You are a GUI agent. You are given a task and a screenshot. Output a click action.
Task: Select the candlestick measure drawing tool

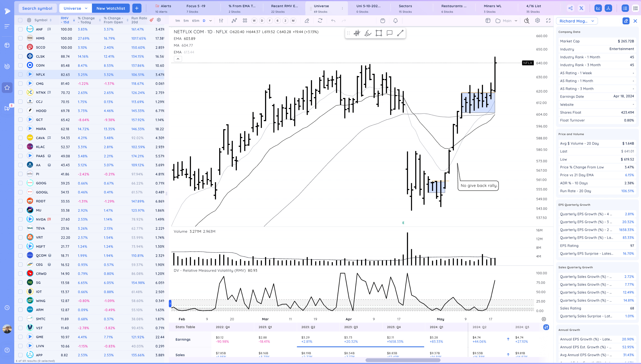pos(357,33)
